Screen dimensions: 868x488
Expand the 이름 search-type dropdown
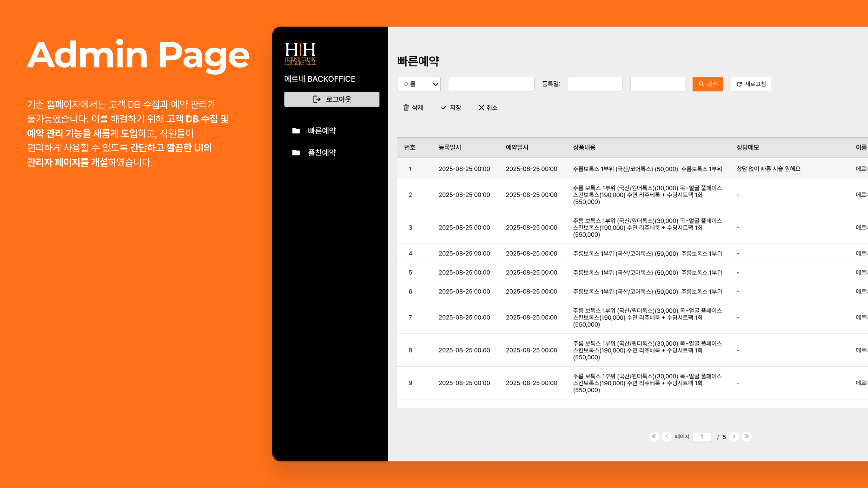click(x=419, y=84)
